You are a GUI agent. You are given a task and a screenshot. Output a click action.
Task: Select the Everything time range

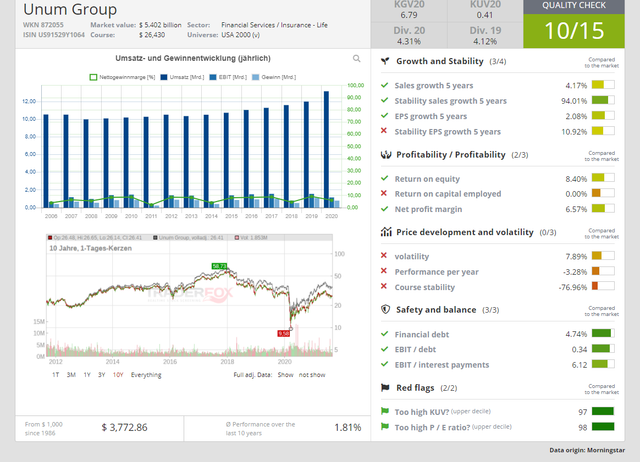click(x=146, y=374)
